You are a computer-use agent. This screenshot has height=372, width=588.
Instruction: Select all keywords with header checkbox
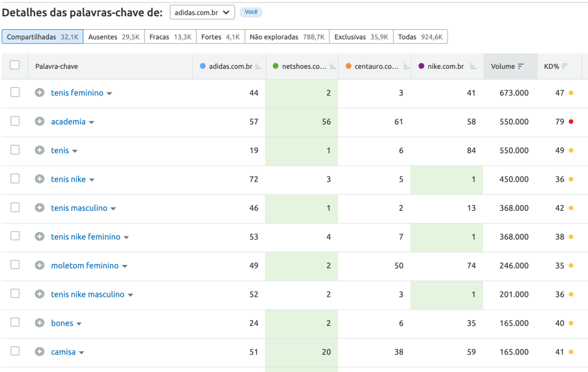tap(15, 65)
